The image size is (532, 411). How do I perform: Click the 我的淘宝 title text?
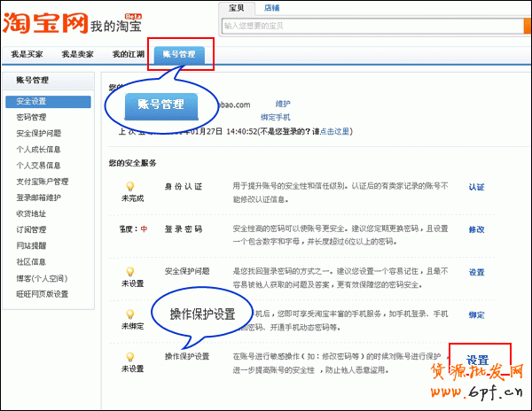pos(116,26)
